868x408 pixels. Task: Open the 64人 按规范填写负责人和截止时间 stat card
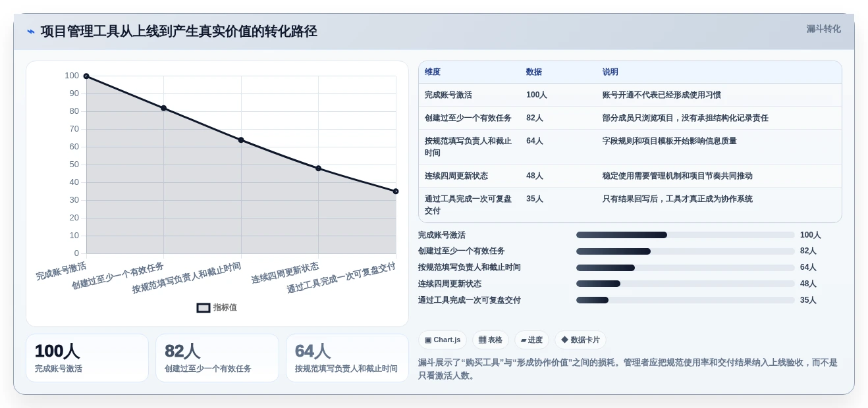347,358
